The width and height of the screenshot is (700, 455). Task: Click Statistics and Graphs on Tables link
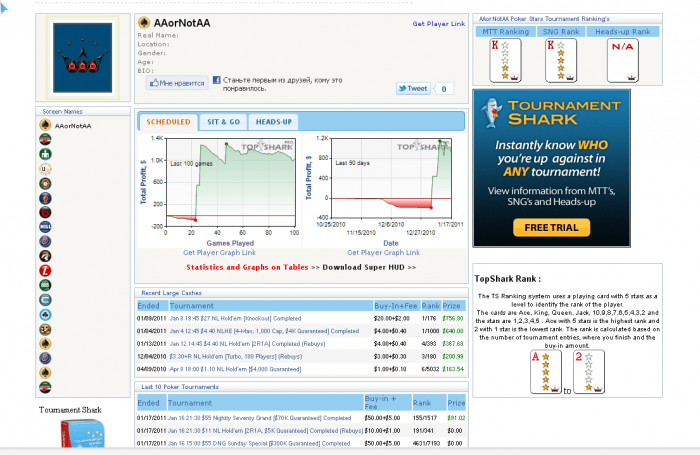pyautogui.click(x=247, y=267)
